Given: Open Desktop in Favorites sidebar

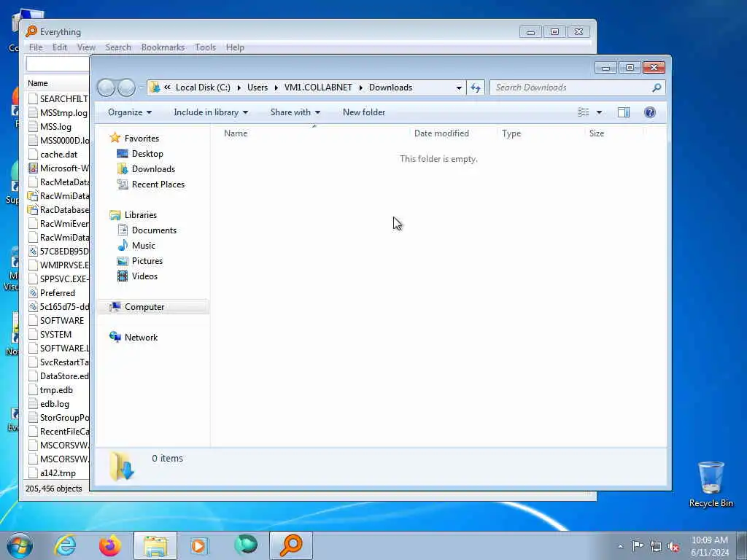Looking at the screenshot, I should pyautogui.click(x=147, y=154).
